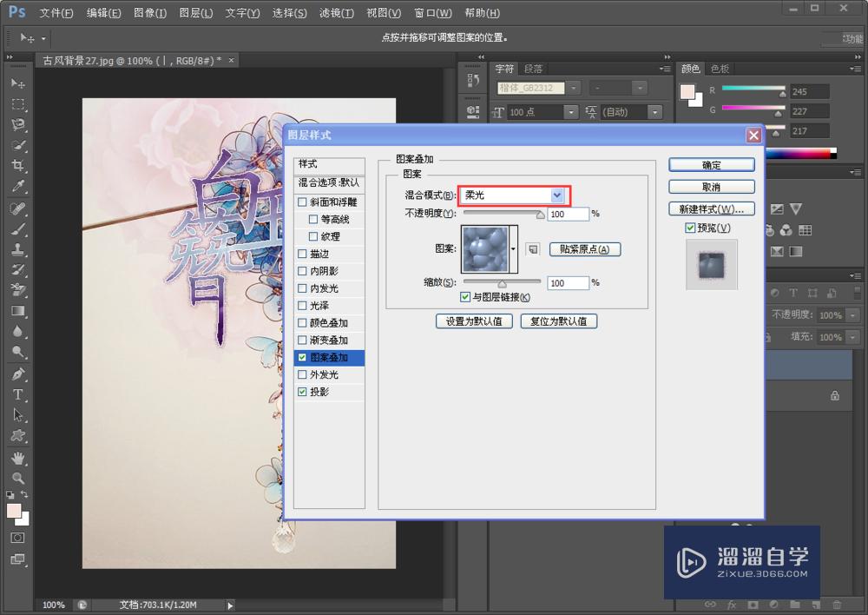This screenshot has width=868, height=615.
Task: Click the 不透明度 value field in dialog
Action: tap(568, 214)
